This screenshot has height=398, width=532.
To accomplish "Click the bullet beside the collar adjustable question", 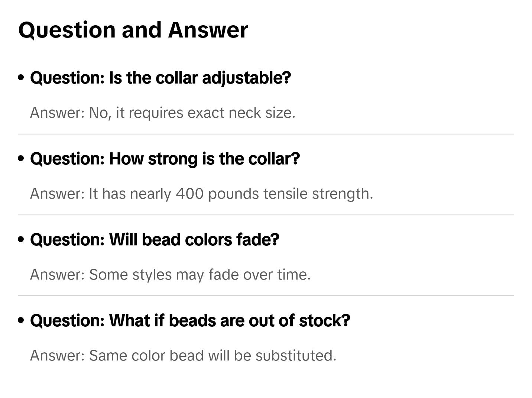I will pos(21,78).
